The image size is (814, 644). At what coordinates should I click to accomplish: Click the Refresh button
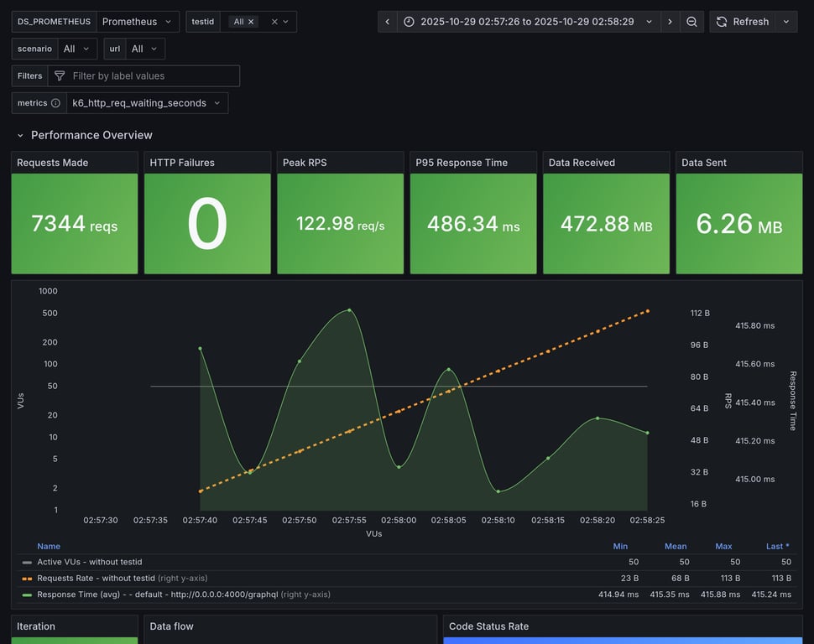(x=742, y=22)
